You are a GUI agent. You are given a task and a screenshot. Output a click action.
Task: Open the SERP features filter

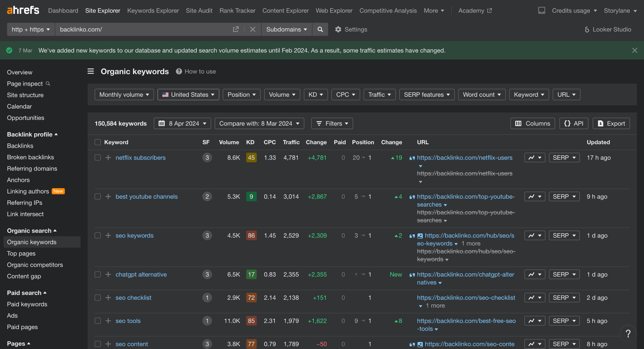(x=427, y=94)
